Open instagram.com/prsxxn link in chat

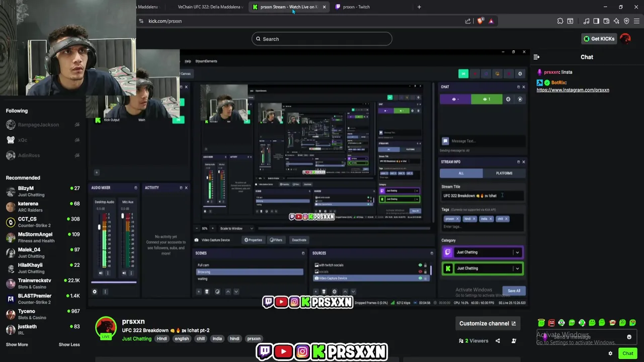(573, 90)
